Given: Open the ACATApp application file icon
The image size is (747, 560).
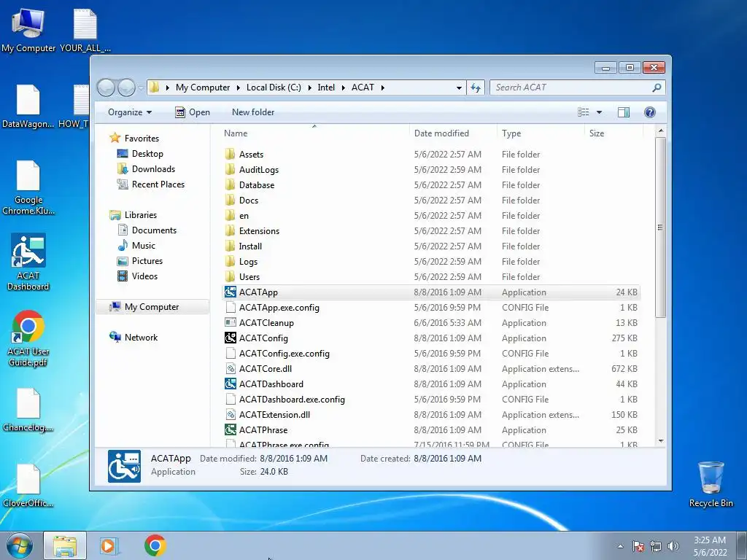Looking at the screenshot, I should (x=231, y=292).
